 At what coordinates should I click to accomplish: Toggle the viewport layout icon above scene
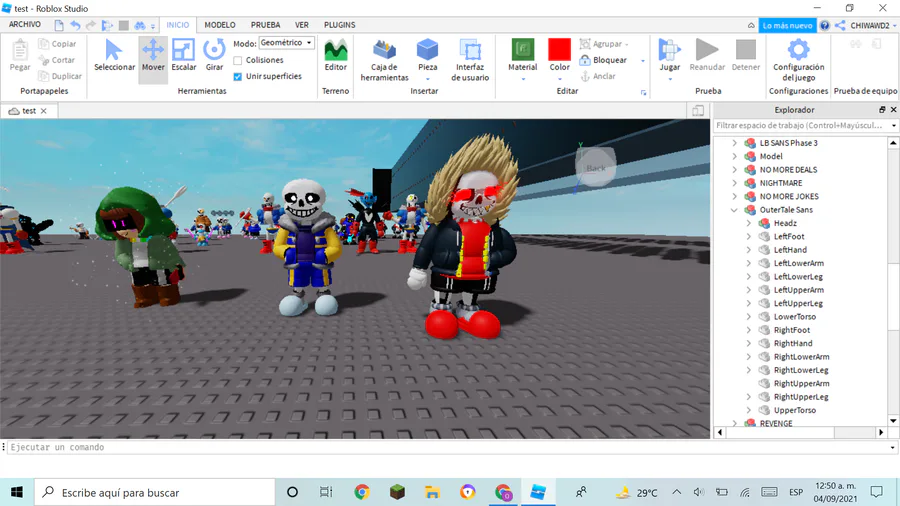click(698, 111)
